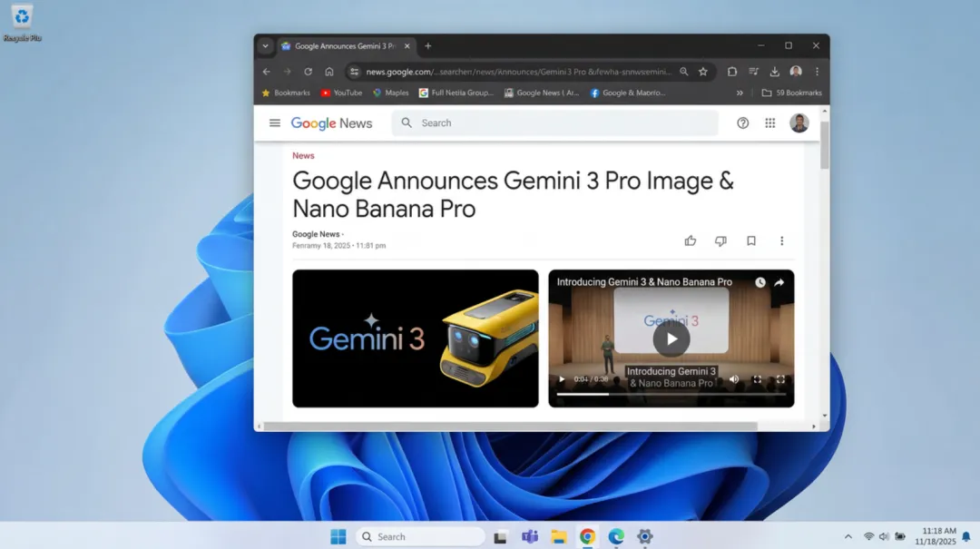This screenshot has height=549, width=980.
Task: Open the Google apps grid icon
Action: tap(770, 123)
